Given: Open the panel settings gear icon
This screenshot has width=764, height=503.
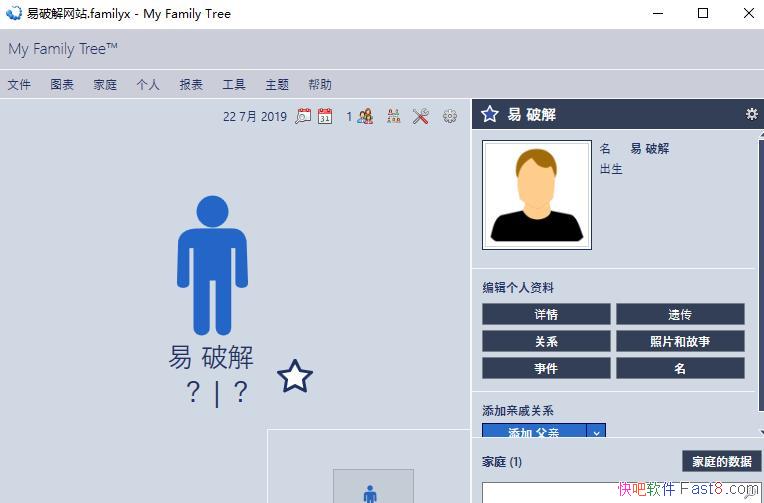Looking at the screenshot, I should tap(752, 114).
